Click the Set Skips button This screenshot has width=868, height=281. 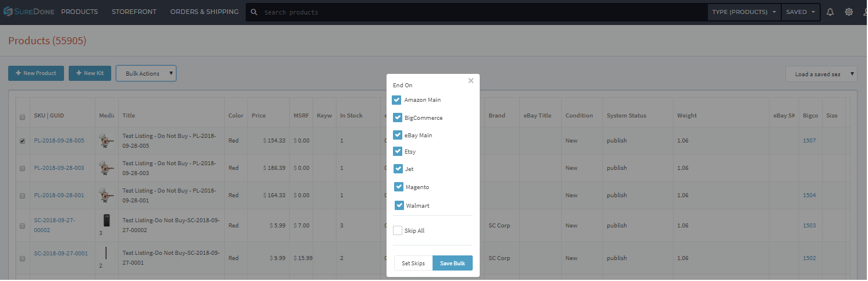point(413,264)
